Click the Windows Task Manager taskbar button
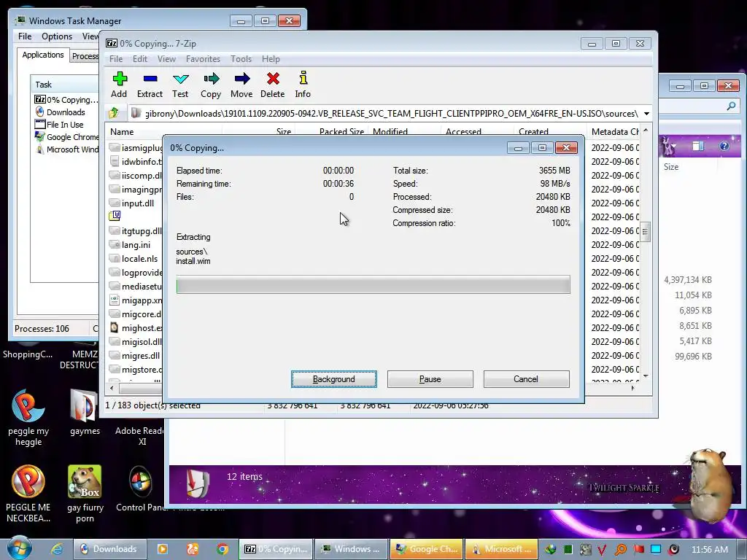Viewport: 747px width, 560px height. pos(351,549)
